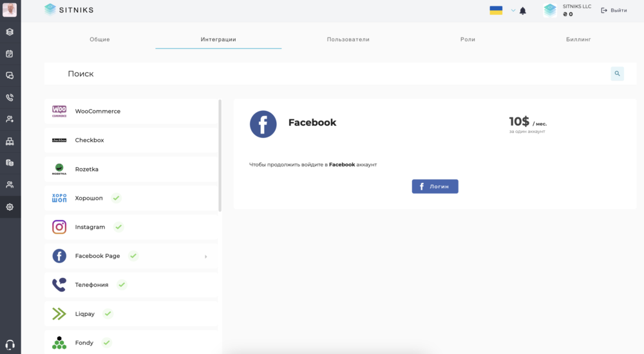Select the Instagram text label
This screenshot has height=354, width=644.
tap(90, 227)
